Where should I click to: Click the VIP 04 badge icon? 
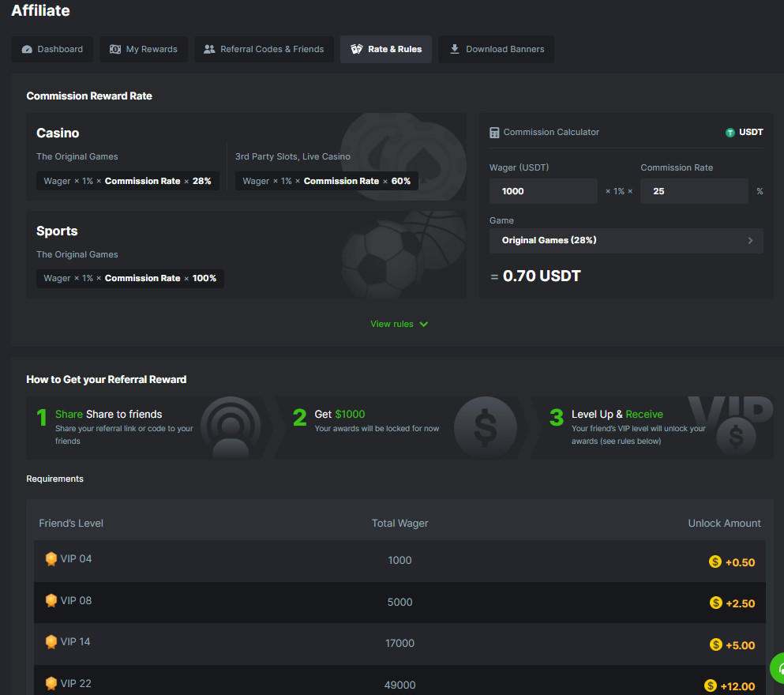pyautogui.click(x=51, y=559)
